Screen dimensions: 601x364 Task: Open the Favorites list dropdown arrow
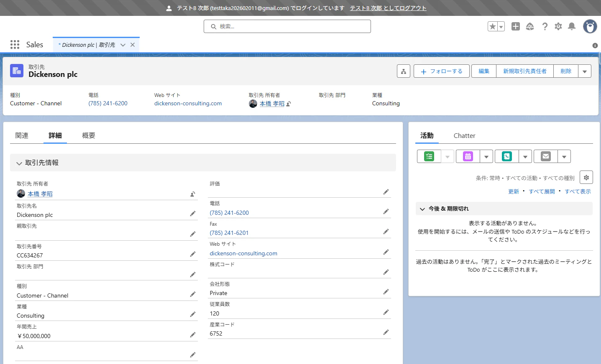click(501, 27)
